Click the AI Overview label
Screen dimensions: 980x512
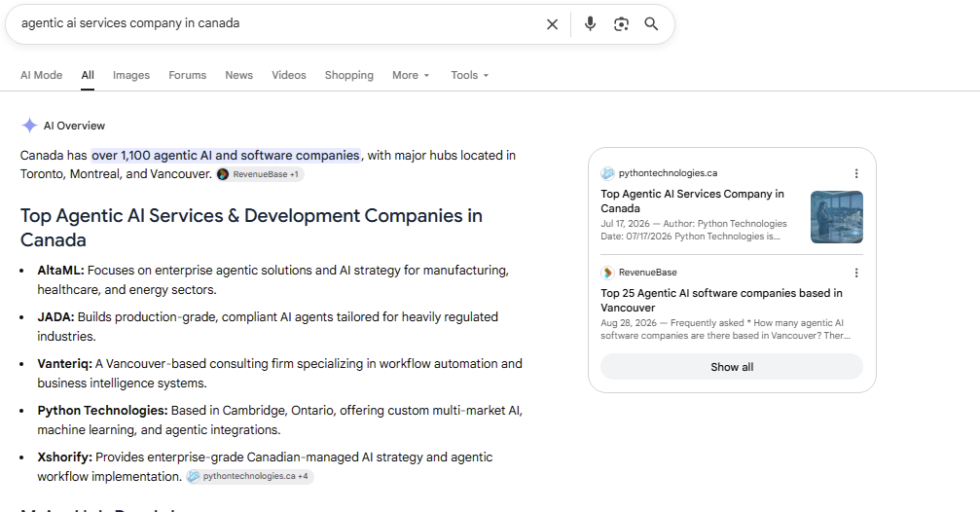(x=74, y=126)
